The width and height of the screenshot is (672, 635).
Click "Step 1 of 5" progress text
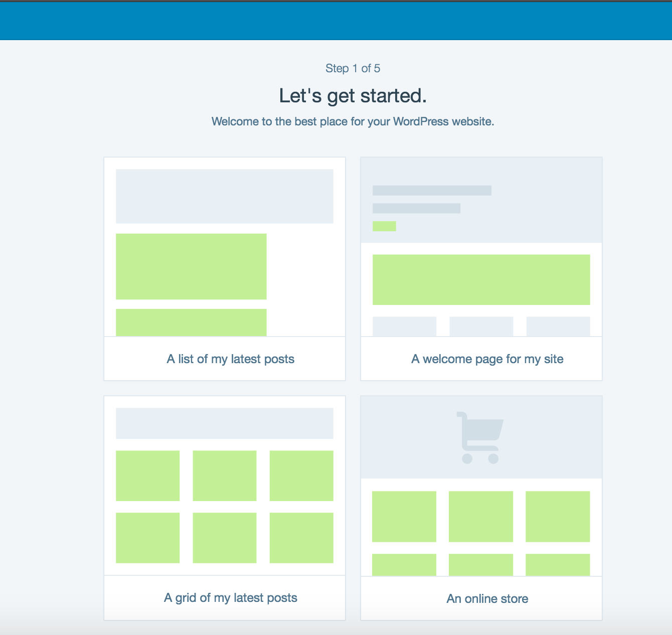point(353,68)
